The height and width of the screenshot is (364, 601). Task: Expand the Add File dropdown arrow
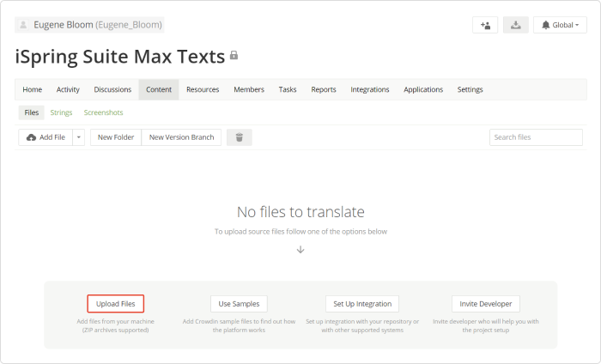(79, 137)
